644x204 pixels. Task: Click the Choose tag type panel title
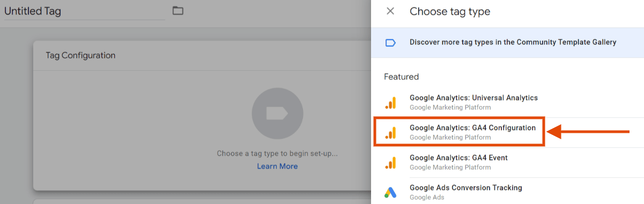[450, 11]
